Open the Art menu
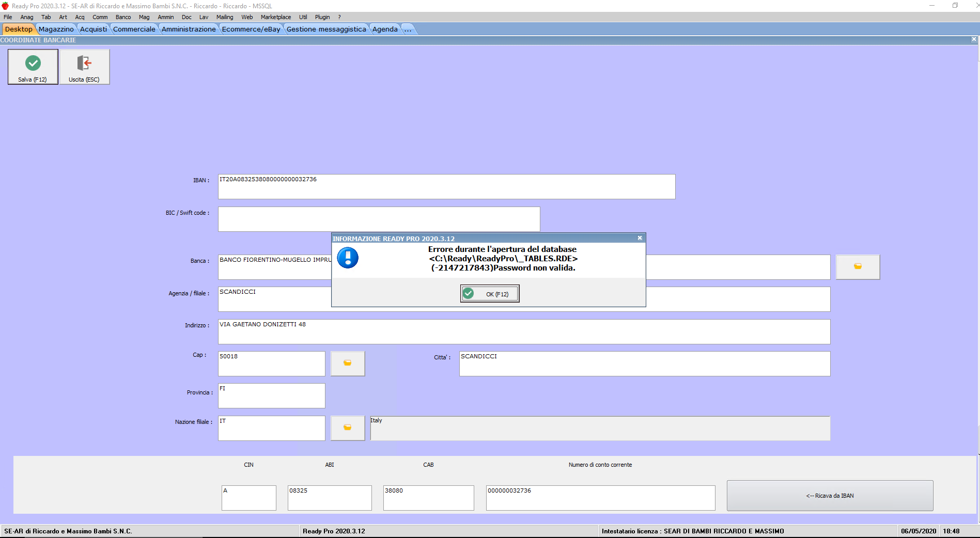980x538 pixels. pos(63,17)
